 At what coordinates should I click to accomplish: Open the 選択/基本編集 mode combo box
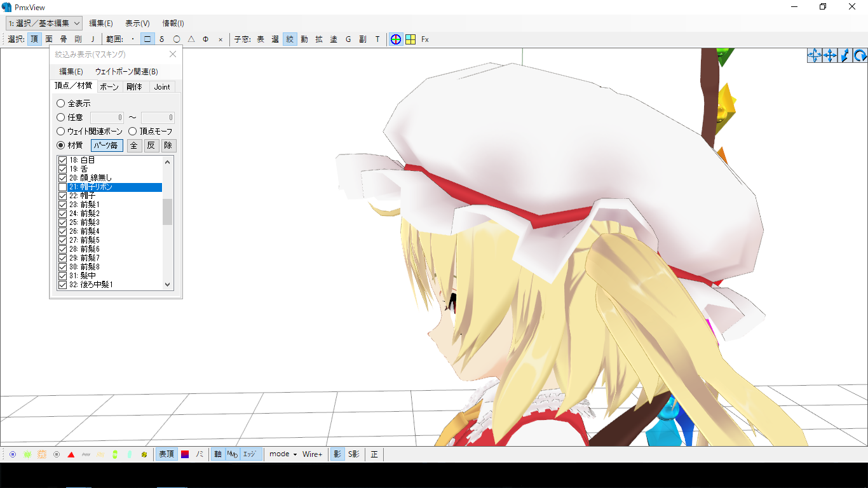click(x=44, y=23)
